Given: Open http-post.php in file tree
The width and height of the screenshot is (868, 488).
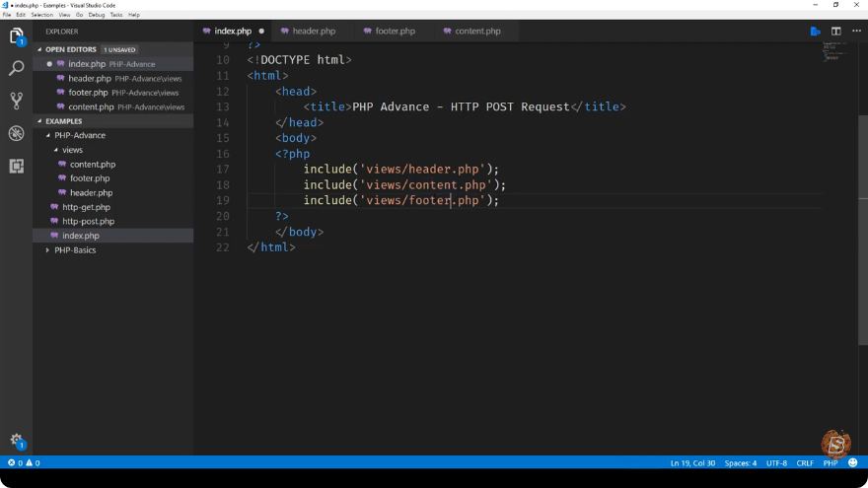Looking at the screenshot, I should [x=88, y=221].
